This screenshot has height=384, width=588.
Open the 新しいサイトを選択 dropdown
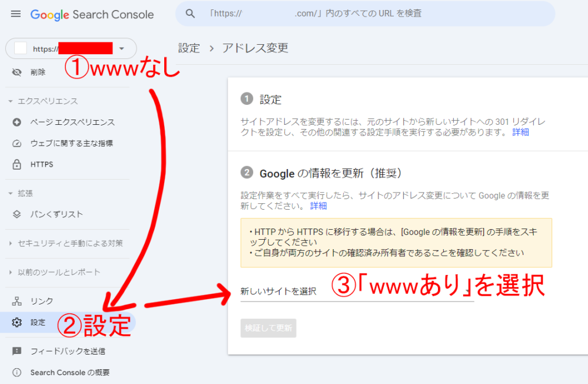tap(357, 292)
